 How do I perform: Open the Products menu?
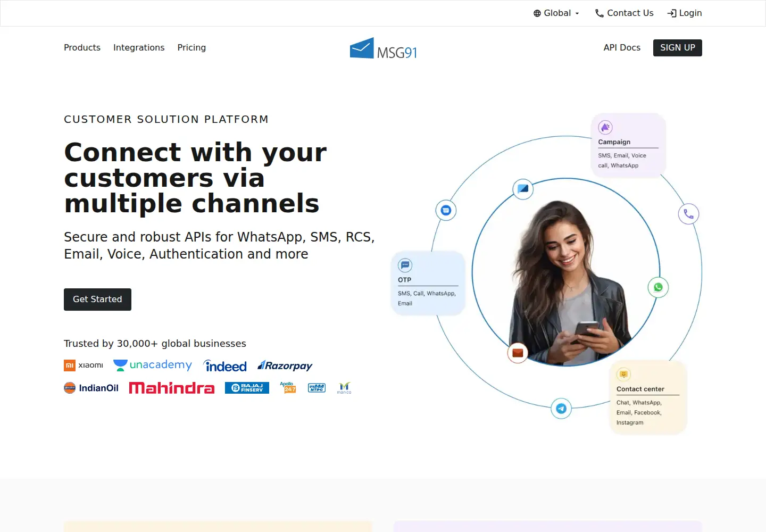tap(82, 47)
